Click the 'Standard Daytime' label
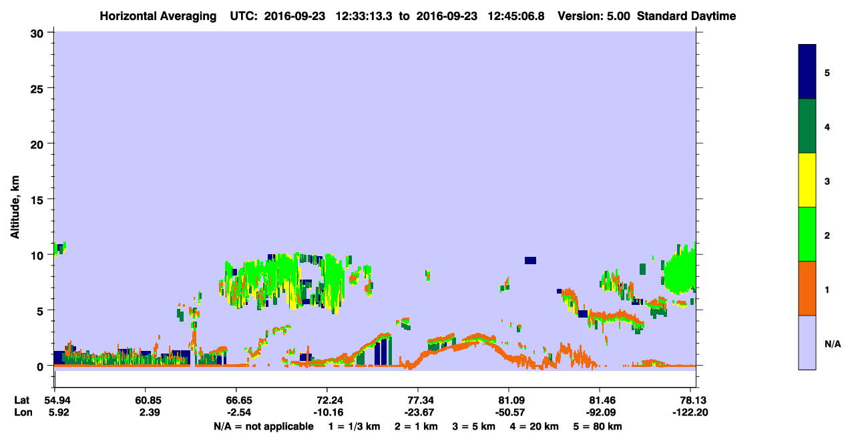The width and height of the screenshot is (868, 445). tap(686, 16)
